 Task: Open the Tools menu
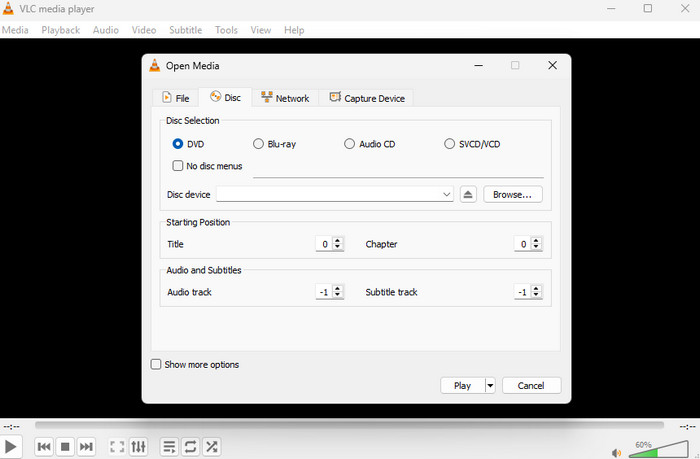pyautogui.click(x=226, y=30)
